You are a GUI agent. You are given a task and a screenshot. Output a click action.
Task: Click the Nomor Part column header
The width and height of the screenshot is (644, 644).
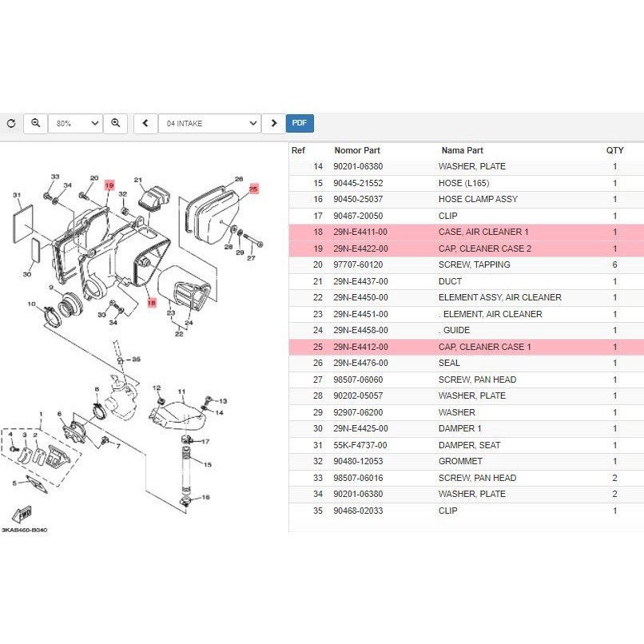click(357, 150)
